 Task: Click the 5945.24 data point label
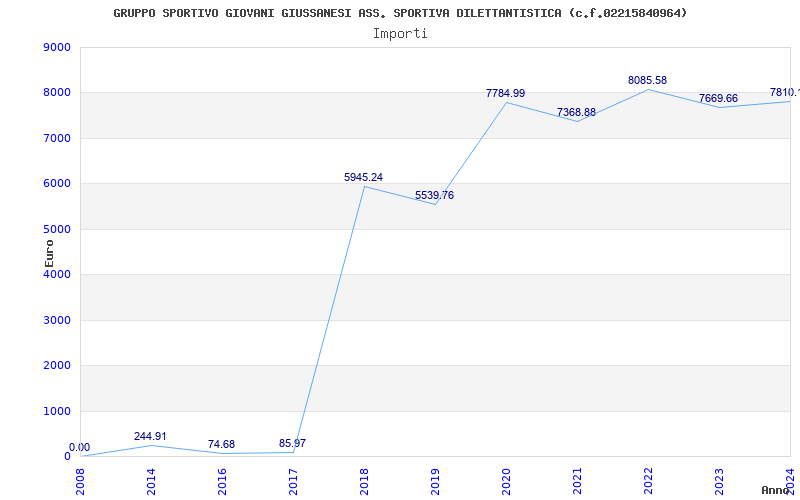(x=363, y=177)
